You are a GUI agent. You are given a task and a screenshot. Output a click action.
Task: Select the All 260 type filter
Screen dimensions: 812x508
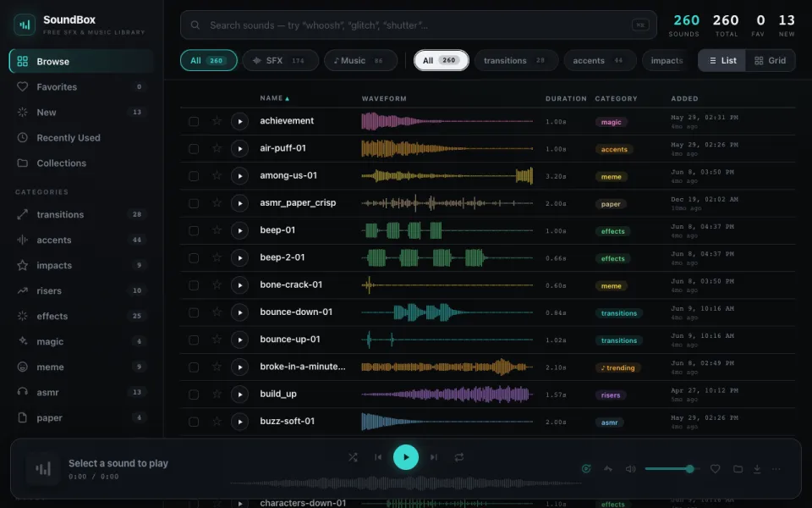[209, 61]
